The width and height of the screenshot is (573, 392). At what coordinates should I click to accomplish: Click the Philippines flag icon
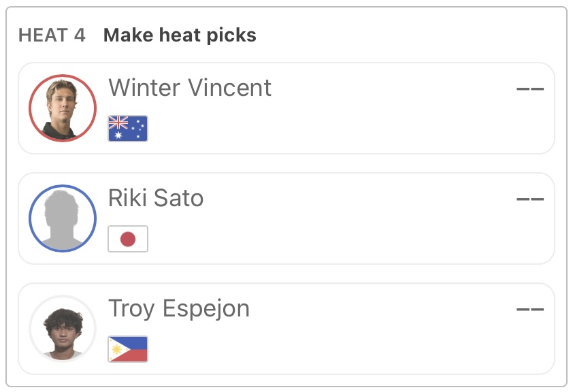tap(128, 349)
